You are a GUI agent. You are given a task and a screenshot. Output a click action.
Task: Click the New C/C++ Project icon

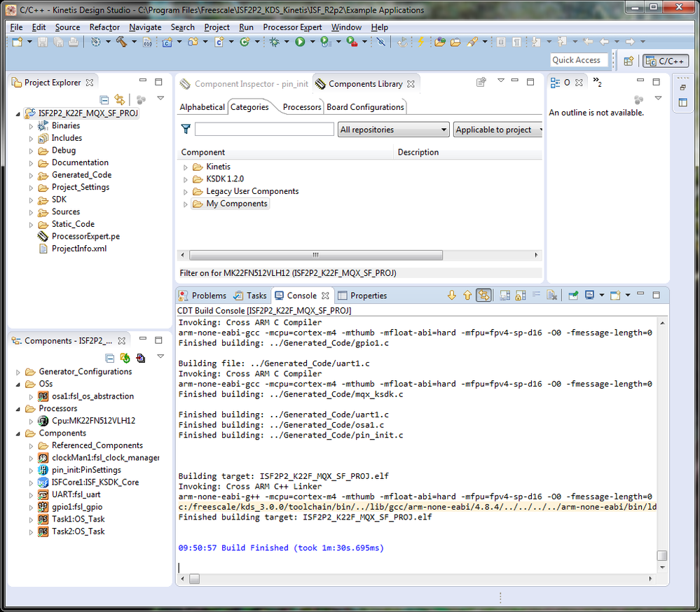coord(167,41)
